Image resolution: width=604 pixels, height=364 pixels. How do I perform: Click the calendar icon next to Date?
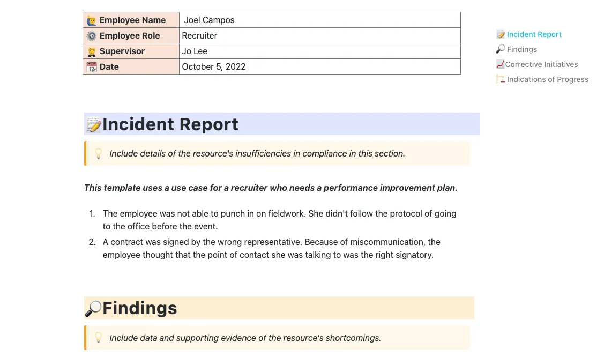(x=91, y=67)
